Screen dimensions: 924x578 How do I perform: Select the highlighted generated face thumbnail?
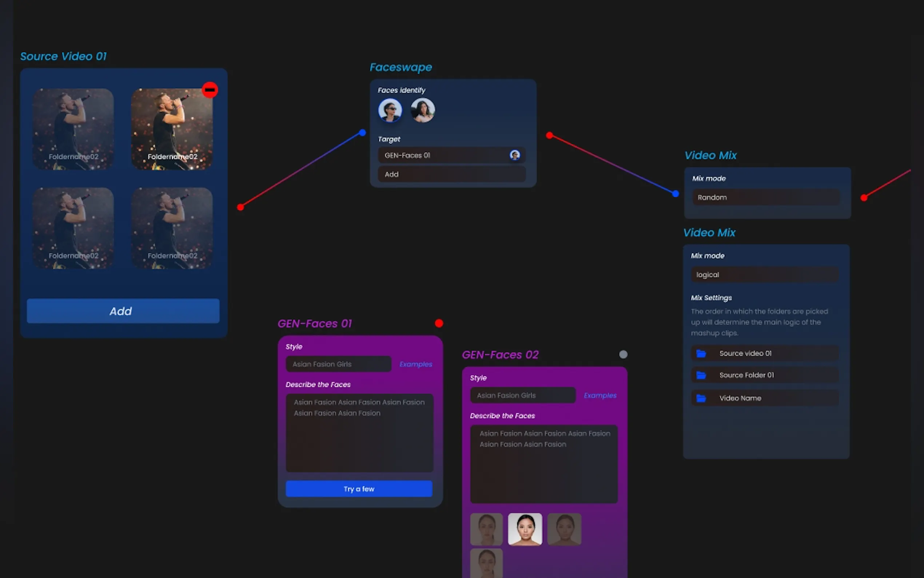click(x=525, y=529)
